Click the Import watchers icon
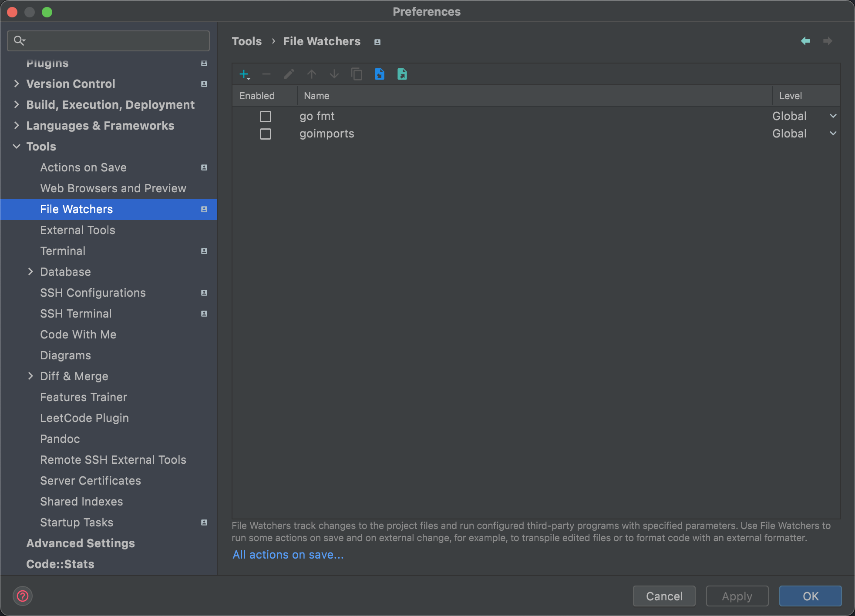 pos(380,74)
